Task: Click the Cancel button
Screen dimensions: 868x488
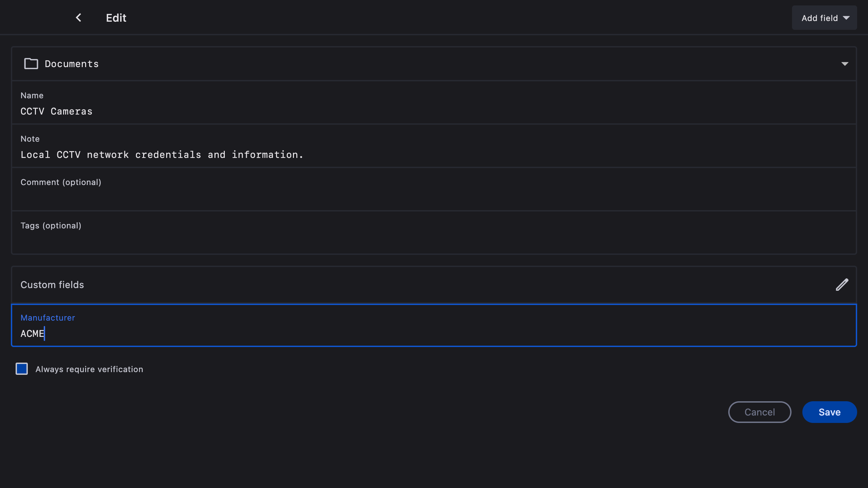Action: point(759,412)
